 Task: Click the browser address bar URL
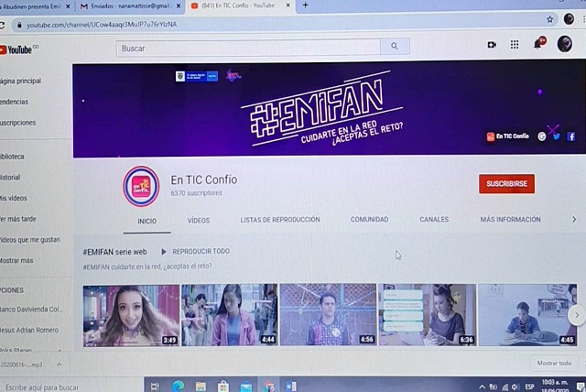pyautogui.click(x=102, y=25)
